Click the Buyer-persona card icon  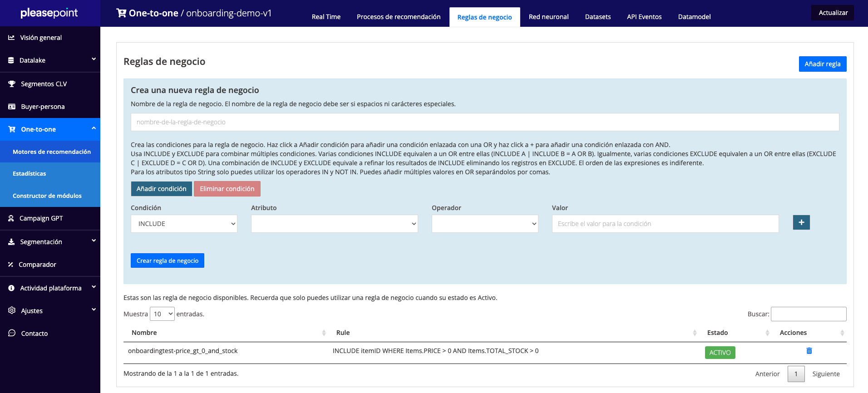pyautogui.click(x=12, y=107)
